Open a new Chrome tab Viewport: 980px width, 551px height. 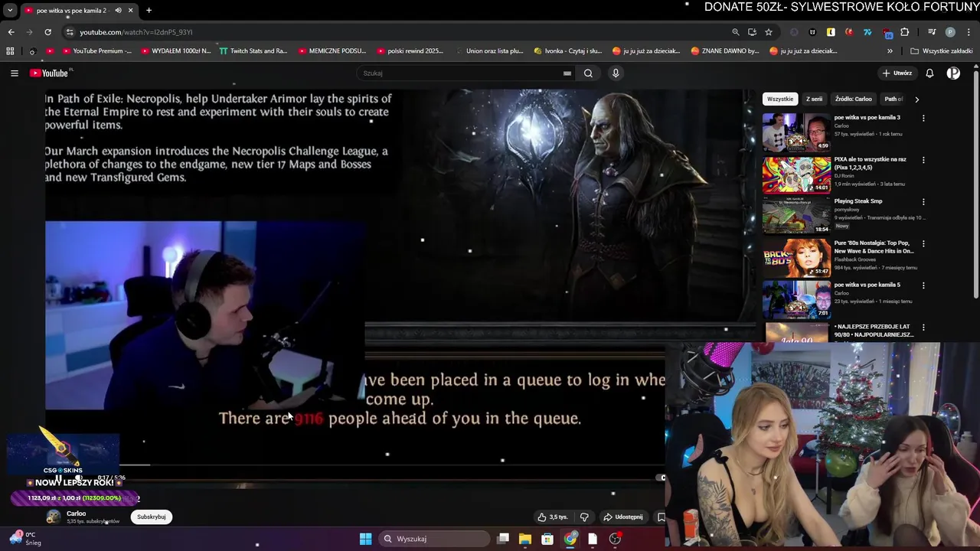click(149, 11)
